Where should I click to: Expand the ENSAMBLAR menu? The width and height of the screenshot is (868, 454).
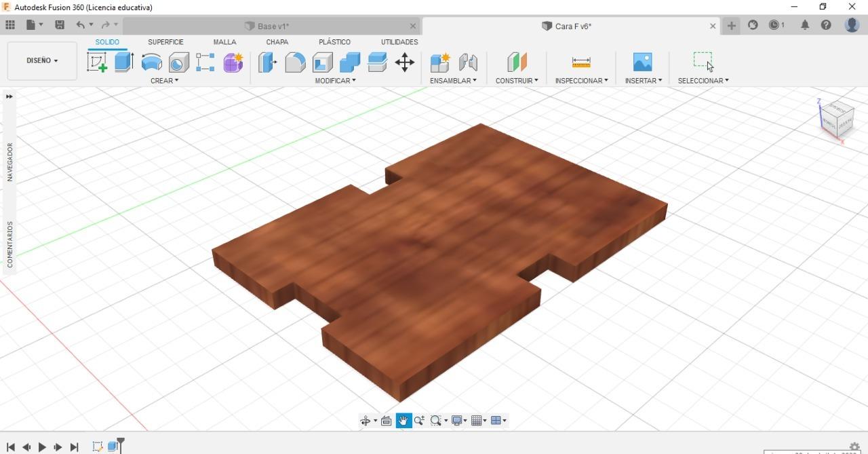453,81
